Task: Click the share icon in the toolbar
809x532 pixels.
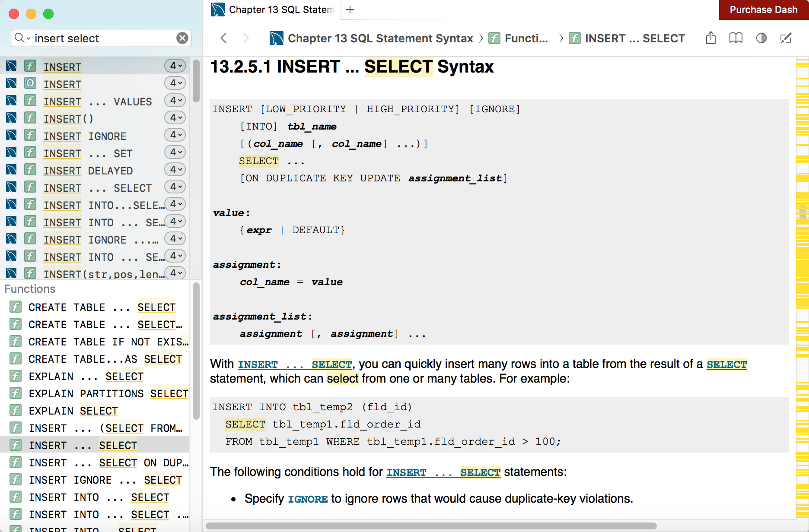Action: [x=710, y=38]
